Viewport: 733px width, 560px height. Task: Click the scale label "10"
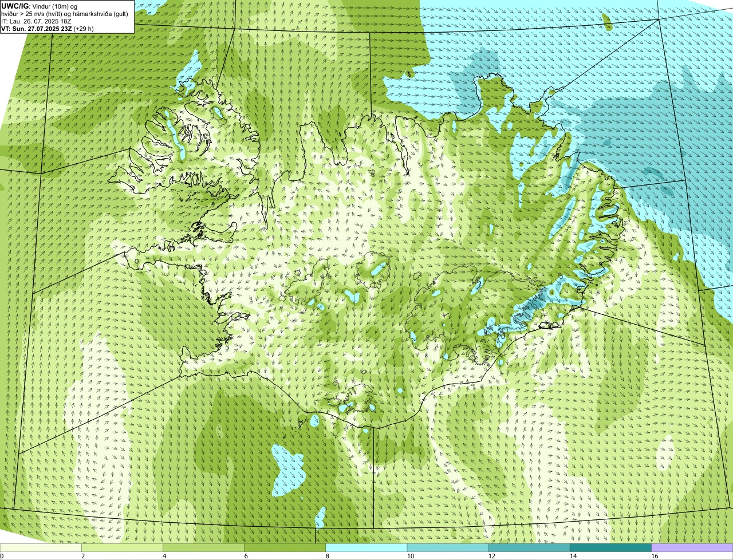click(x=410, y=556)
